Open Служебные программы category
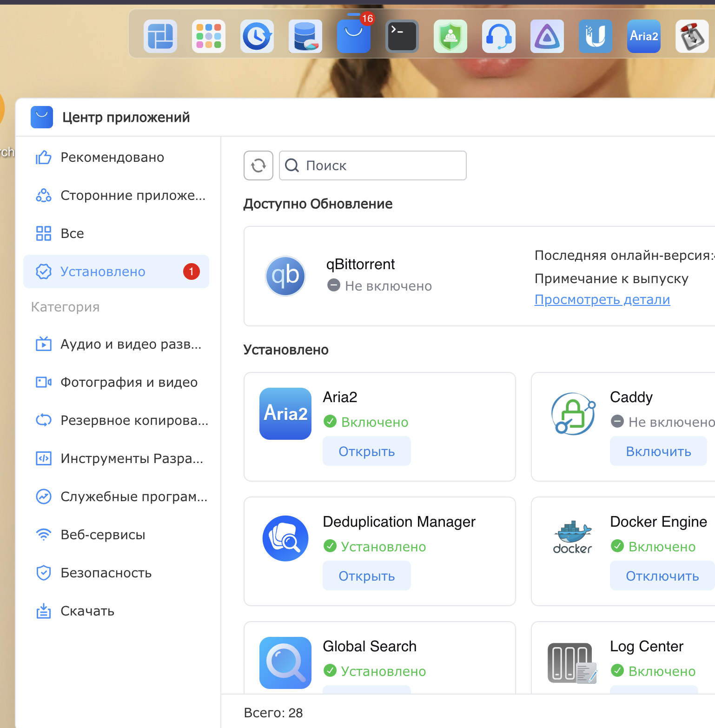715x728 pixels. 116,496
